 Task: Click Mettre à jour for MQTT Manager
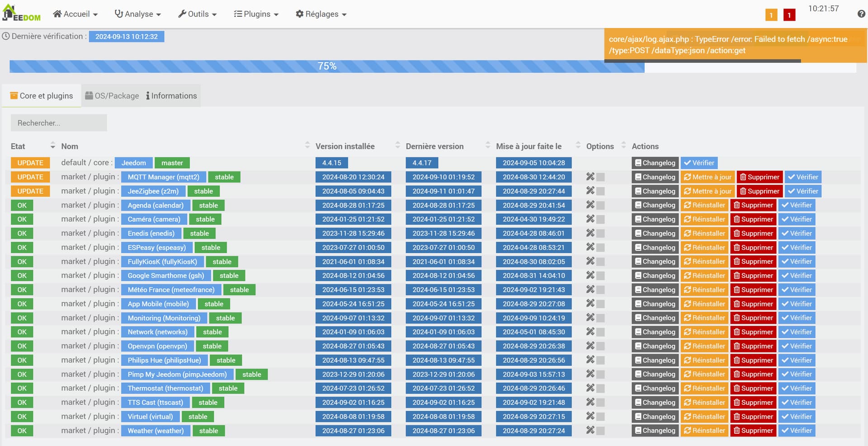pos(708,177)
